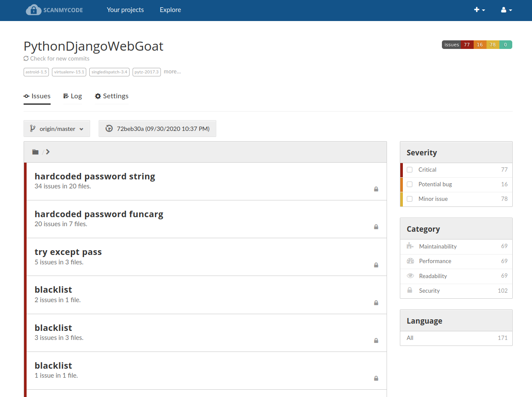
Task: Click the lock icon on try except pass
Action: pyautogui.click(x=376, y=265)
